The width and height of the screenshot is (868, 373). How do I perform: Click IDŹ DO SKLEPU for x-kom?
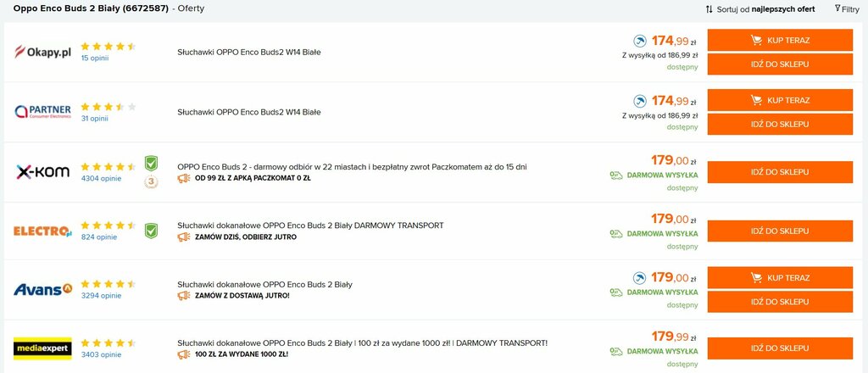780,172
